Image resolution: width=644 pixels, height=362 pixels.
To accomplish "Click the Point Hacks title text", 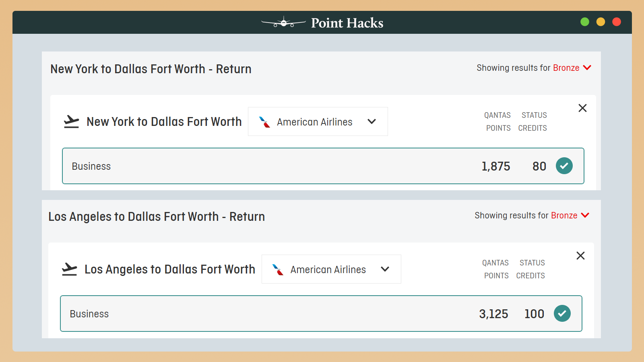I will (347, 23).
